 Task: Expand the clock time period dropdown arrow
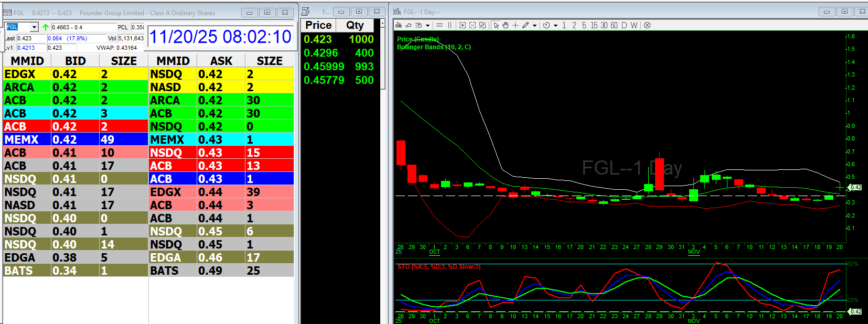(x=555, y=25)
